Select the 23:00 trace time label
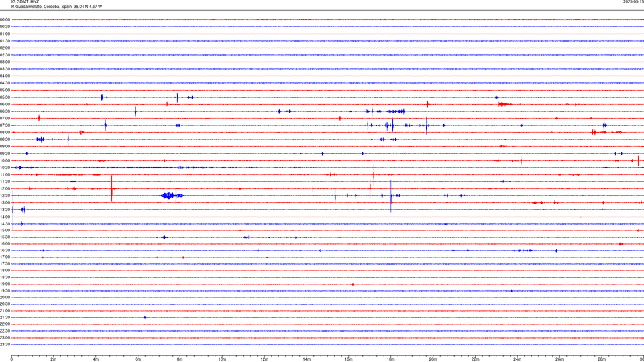Viewport: 644px width, 362px height. [x=5, y=338]
